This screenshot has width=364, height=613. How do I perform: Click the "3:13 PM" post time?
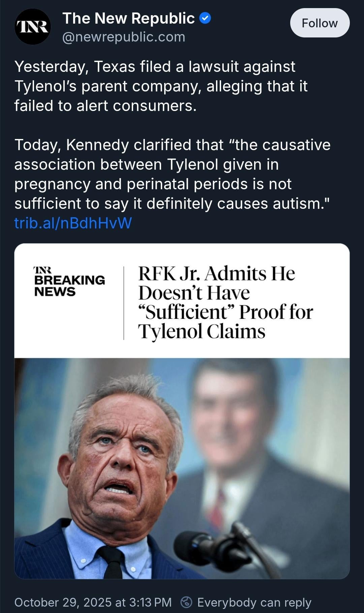click(150, 602)
